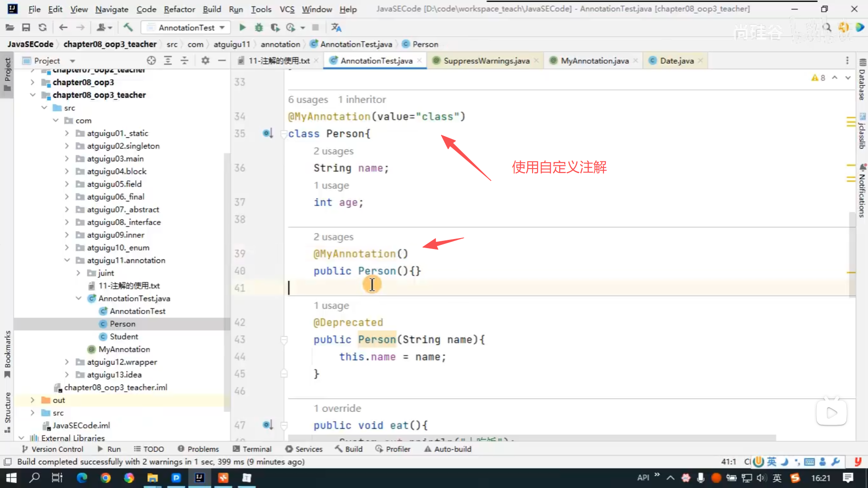Viewport: 868px width, 488px height.
Task: Toggle the Structure tool window
Action: [7, 411]
